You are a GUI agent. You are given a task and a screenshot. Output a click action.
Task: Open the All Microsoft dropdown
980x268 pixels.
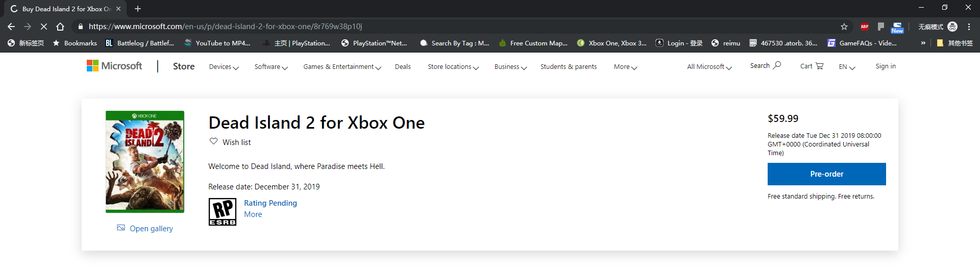point(709,67)
